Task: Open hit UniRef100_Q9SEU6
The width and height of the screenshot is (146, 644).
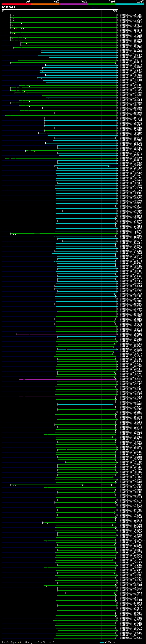Action: click(x=131, y=37)
